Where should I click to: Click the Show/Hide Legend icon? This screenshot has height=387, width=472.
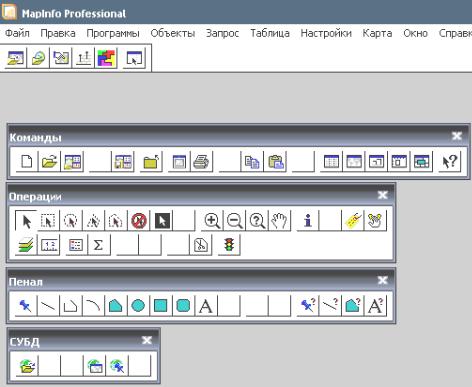click(x=76, y=245)
